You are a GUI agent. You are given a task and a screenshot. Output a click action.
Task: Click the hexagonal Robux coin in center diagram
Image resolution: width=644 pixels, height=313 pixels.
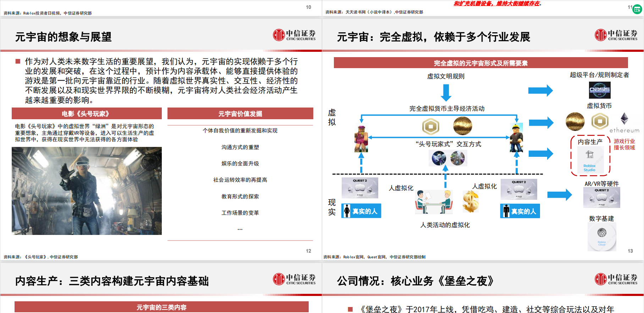click(430, 126)
